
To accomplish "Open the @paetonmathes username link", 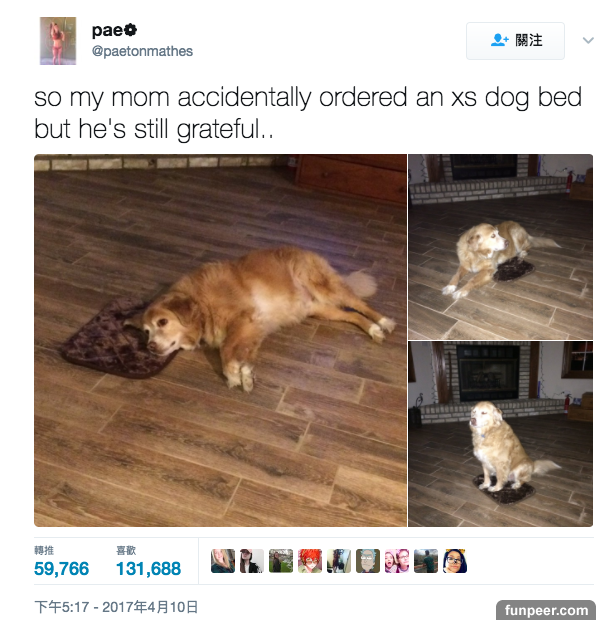I will coord(142,51).
